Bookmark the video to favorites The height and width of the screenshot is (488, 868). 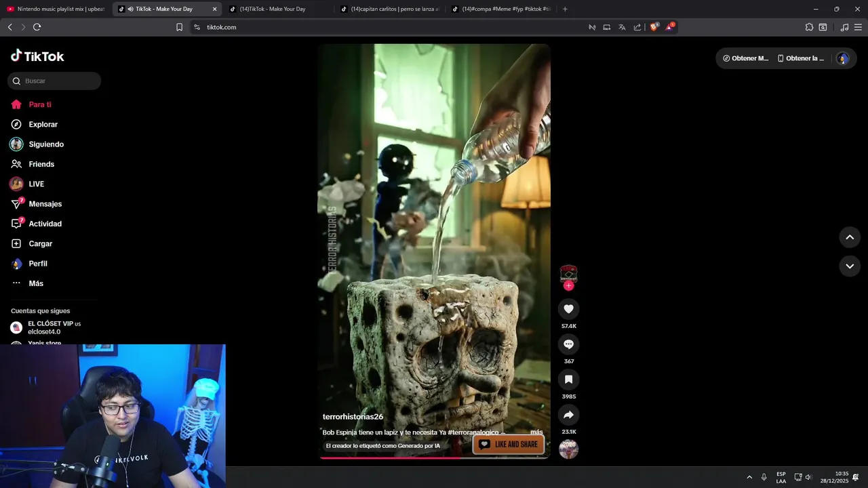tap(568, 380)
